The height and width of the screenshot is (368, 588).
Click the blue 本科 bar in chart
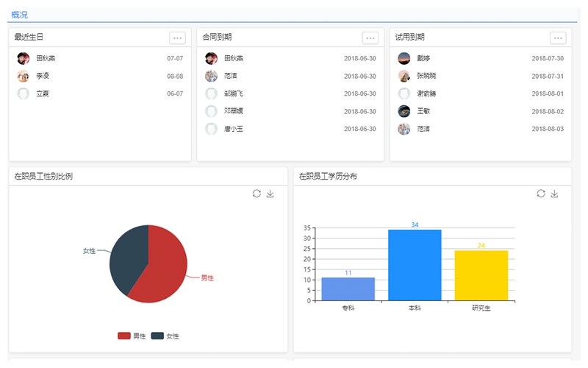(415, 265)
